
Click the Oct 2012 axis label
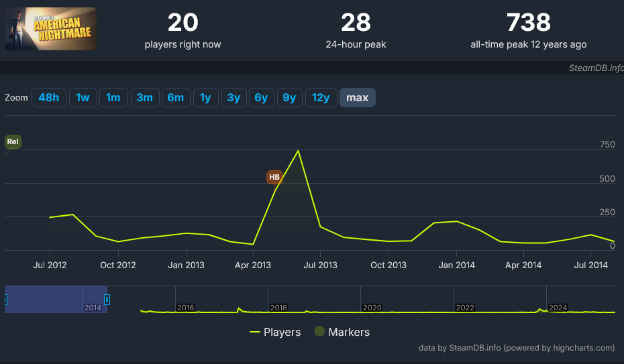118,265
